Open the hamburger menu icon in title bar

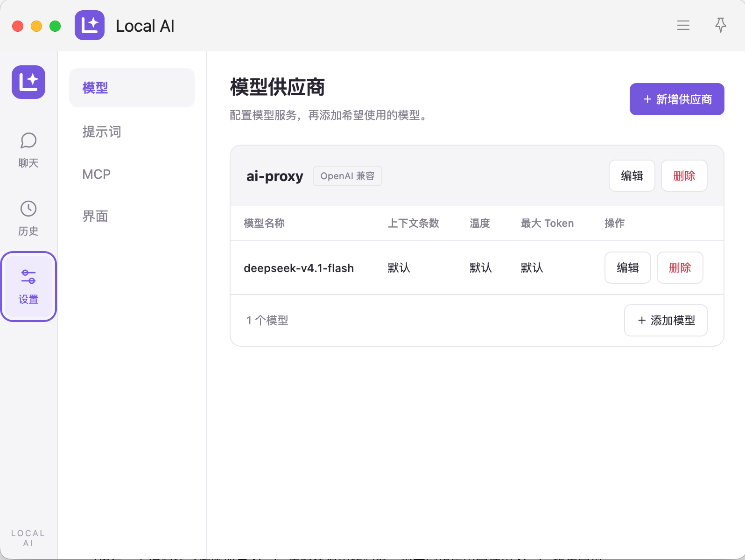tap(683, 25)
